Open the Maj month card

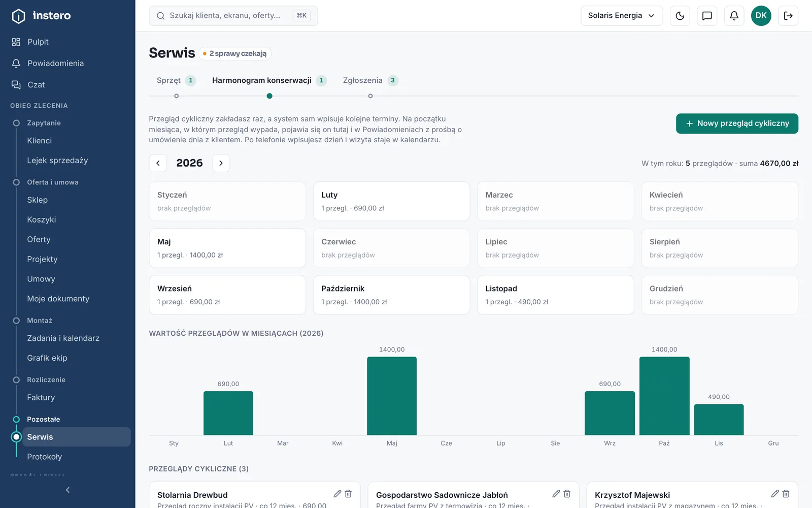pos(227,248)
